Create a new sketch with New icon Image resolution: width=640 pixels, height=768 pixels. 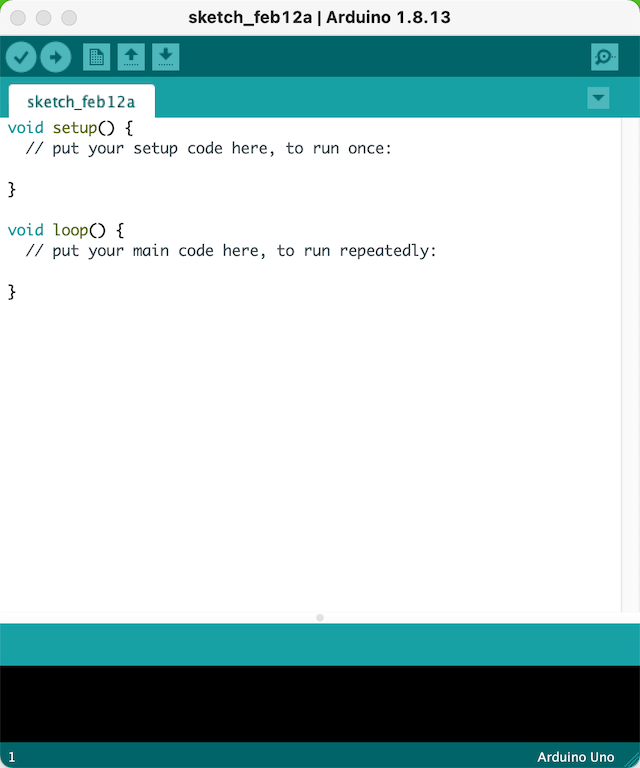(x=96, y=57)
